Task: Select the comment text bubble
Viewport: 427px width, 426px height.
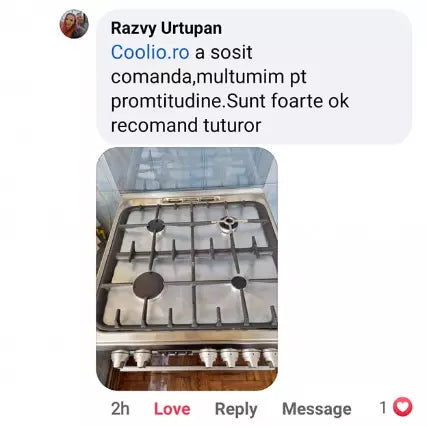Action: pos(254,77)
